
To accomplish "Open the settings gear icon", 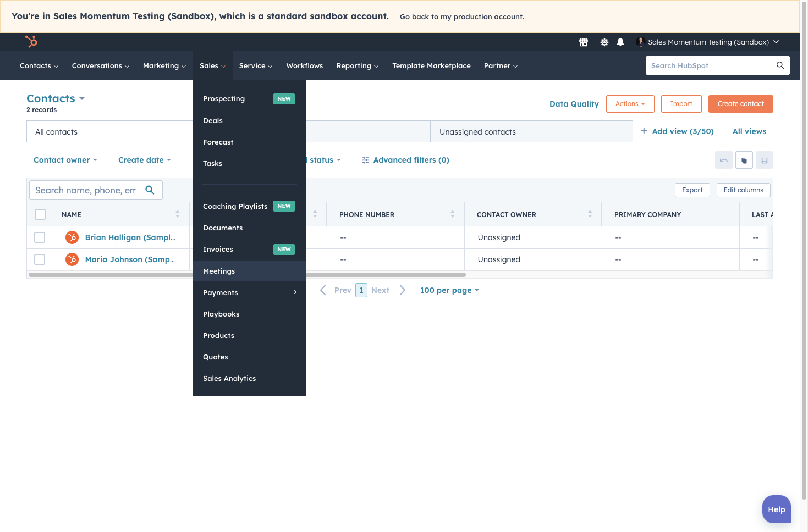I will pyautogui.click(x=604, y=42).
